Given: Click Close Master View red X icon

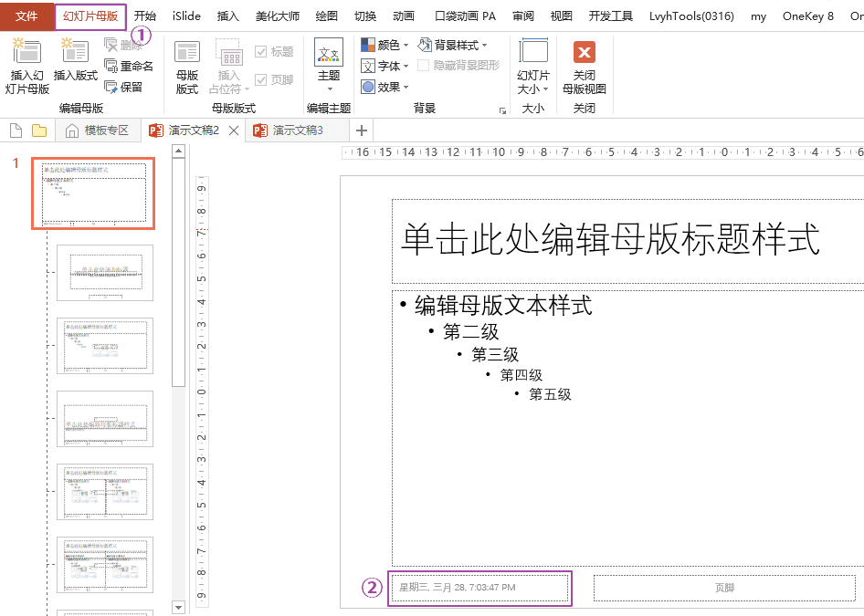Looking at the screenshot, I should (585, 53).
